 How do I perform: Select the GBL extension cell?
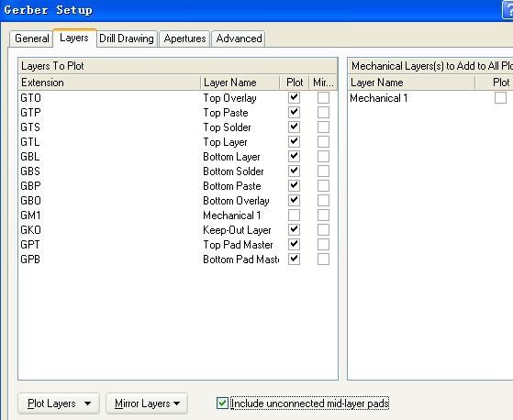pyautogui.click(x=29, y=157)
